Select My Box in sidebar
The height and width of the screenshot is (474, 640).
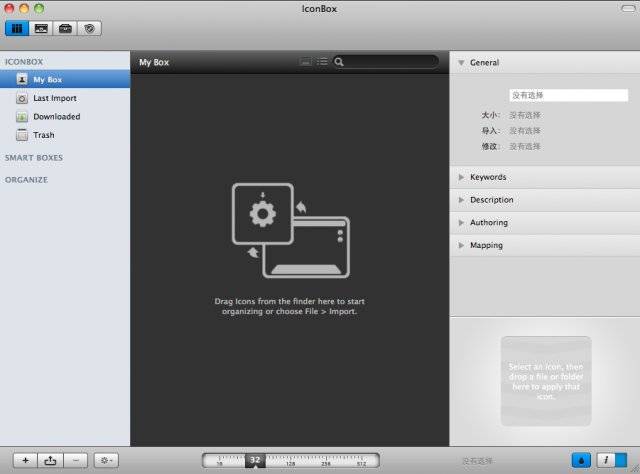pyautogui.click(x=65, y=79)
